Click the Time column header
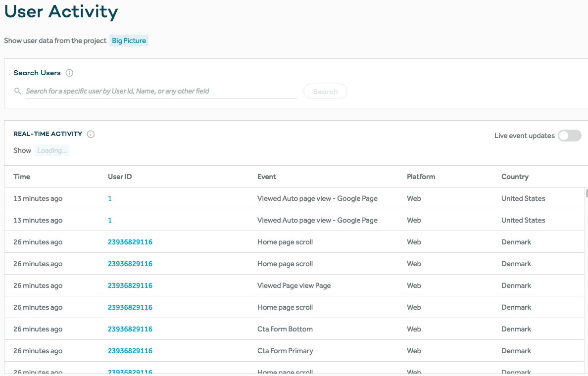Screen dimensions: 588x376 22,177
